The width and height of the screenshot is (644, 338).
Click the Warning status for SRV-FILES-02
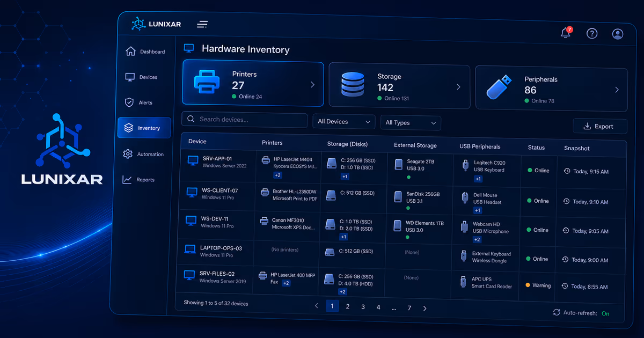[538, 285]
